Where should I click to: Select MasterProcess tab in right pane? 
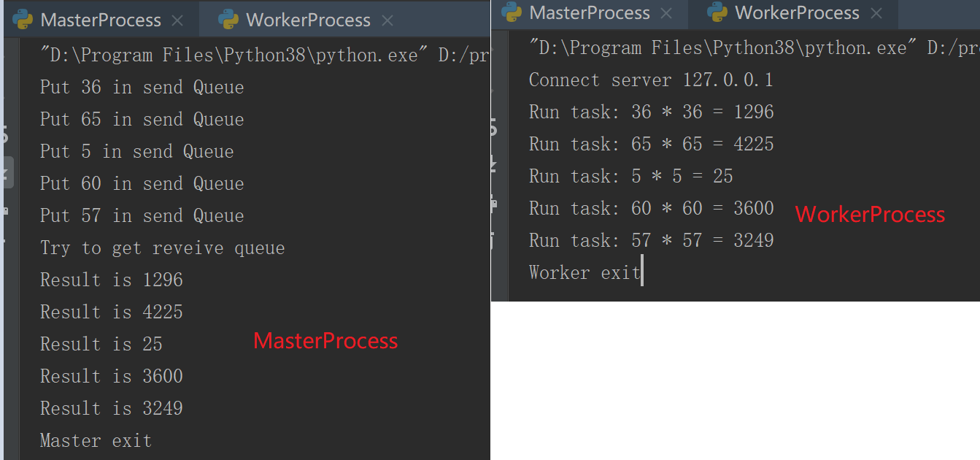tap(589, 13)
